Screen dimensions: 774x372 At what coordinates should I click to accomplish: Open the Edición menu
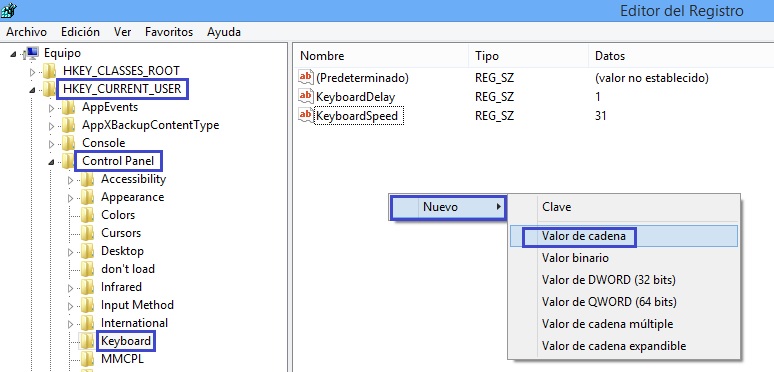pos(80,32)
